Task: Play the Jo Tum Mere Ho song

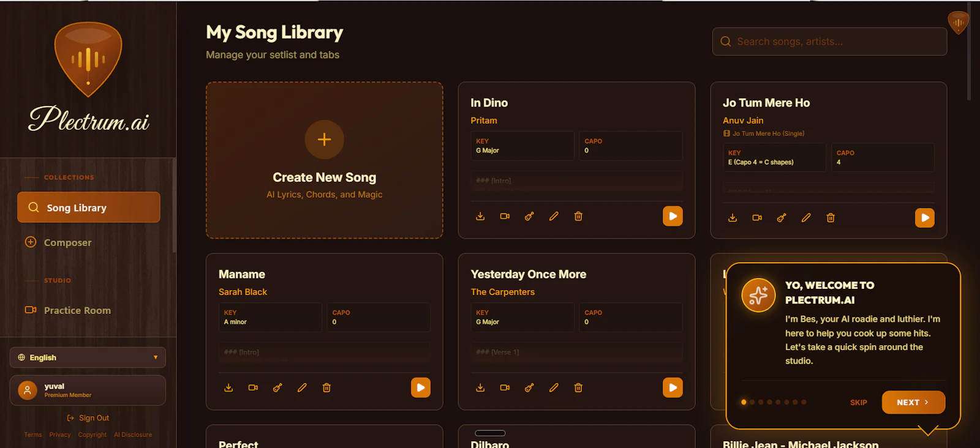Action: 925,218
